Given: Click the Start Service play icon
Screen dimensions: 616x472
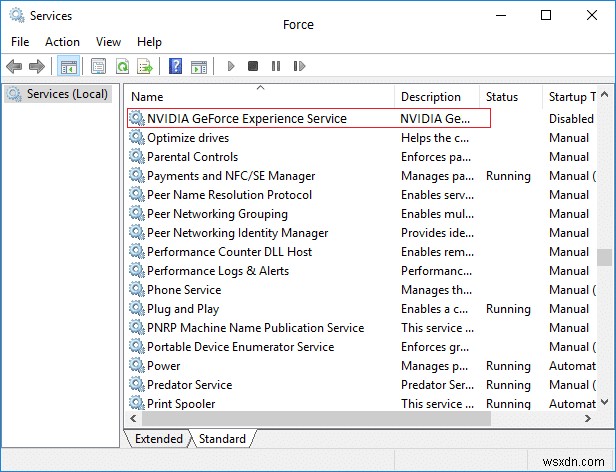Looking at the screenshot, I should 231,67.
